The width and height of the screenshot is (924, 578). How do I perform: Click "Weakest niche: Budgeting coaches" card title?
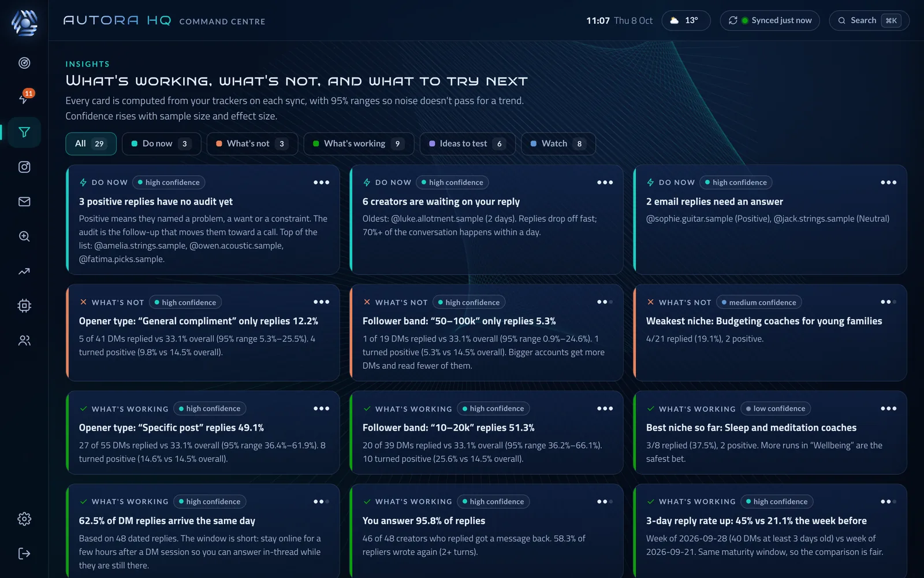point(764,321)
